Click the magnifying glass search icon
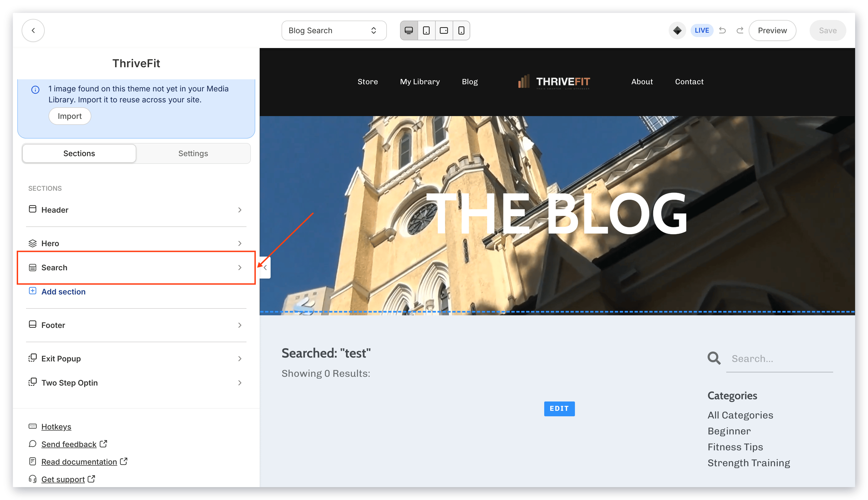The width and height of the screenshot is (868, 500). click(x=714, y=358)
